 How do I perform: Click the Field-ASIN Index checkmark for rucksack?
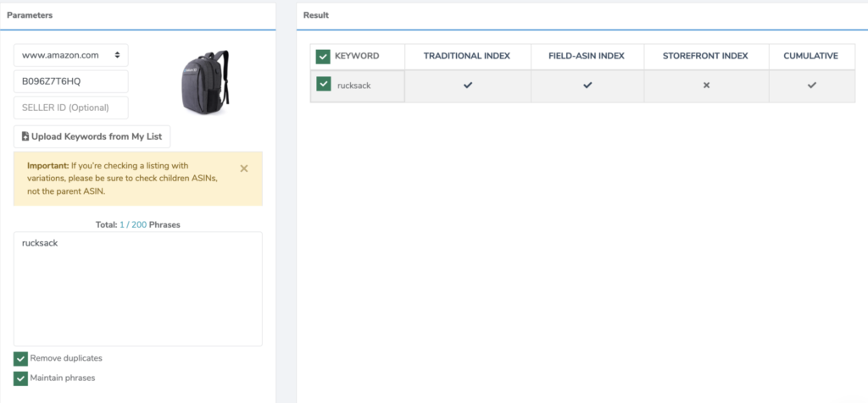coord(587,86)
